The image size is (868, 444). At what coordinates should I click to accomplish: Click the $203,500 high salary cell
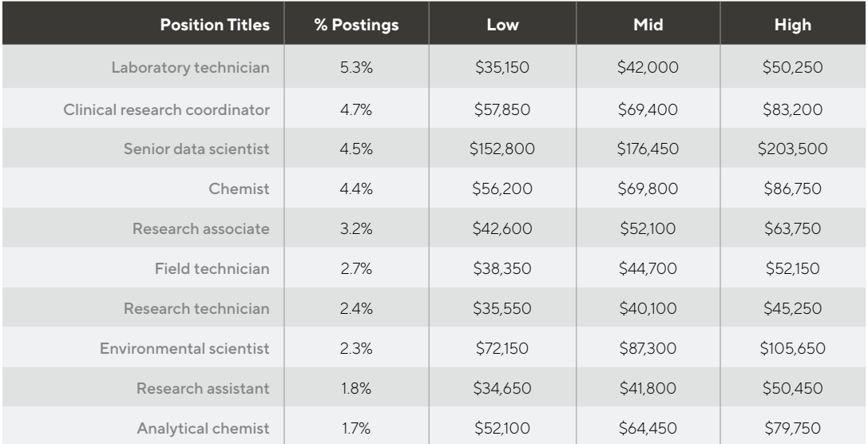(792, 147)
